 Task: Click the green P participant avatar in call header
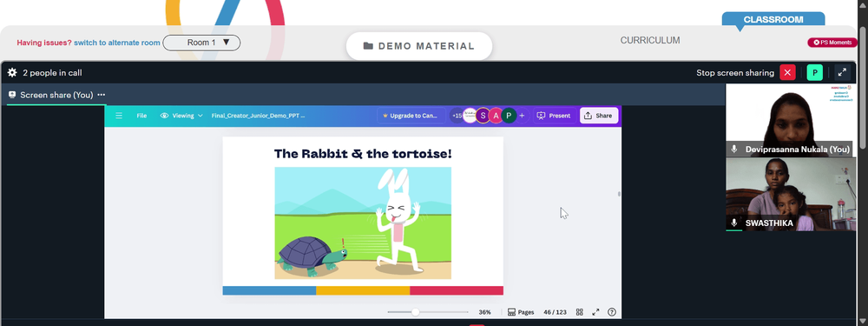click(x=815, y=73)
